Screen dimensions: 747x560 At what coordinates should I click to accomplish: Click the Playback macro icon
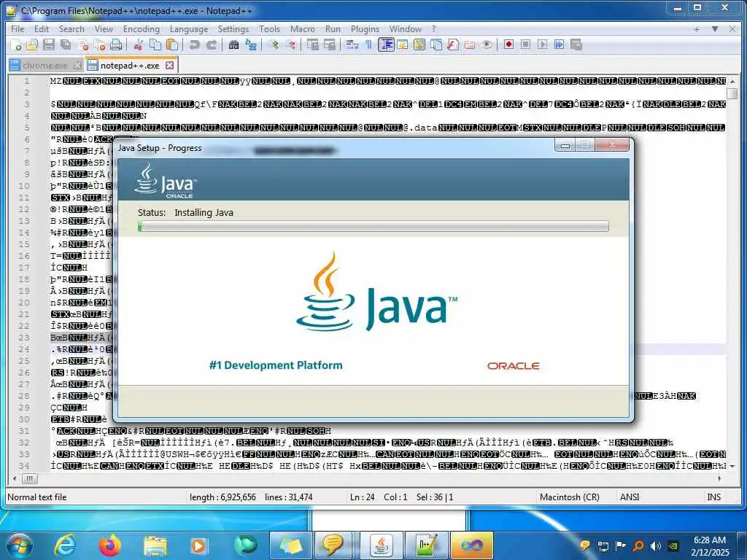(542, 44)
